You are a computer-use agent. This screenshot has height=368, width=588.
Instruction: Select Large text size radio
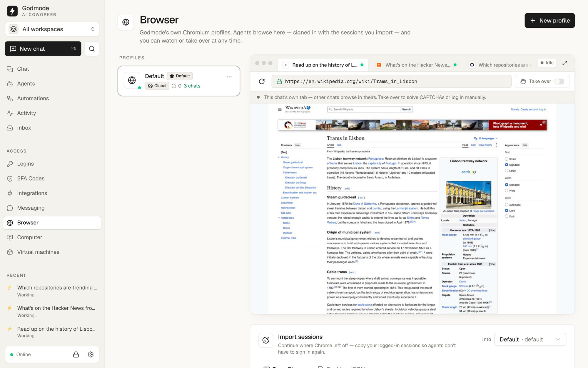pos(507,170)
